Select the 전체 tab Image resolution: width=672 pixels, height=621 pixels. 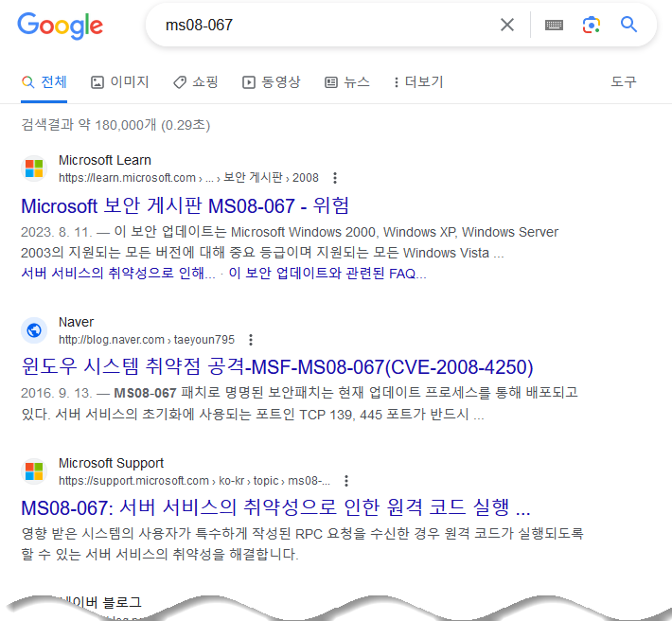[x=44, y=81]
